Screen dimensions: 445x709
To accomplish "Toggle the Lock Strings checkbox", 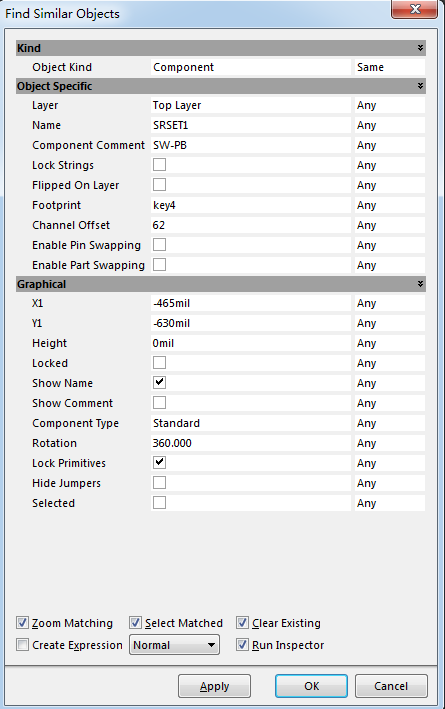I will pos(159,165).
